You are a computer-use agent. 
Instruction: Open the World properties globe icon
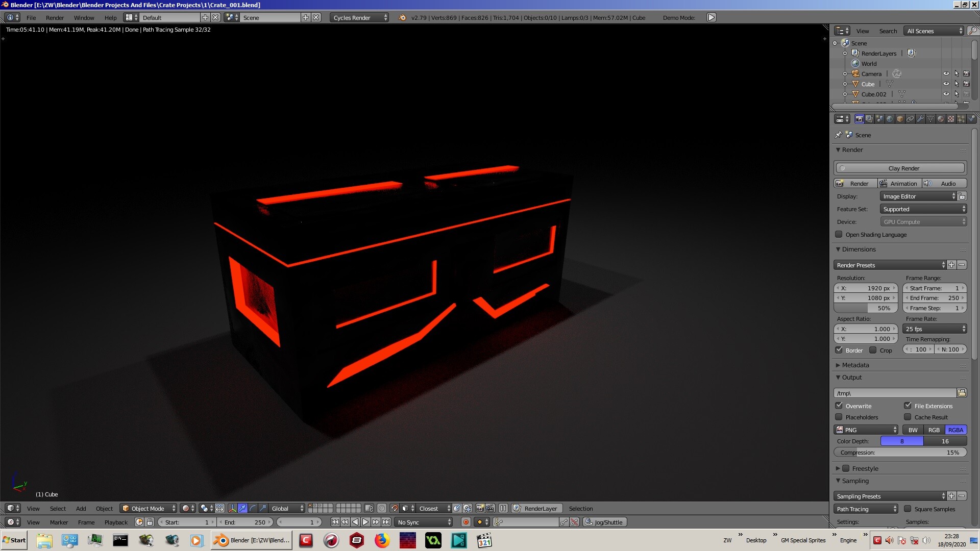click(x=889, y=119)
